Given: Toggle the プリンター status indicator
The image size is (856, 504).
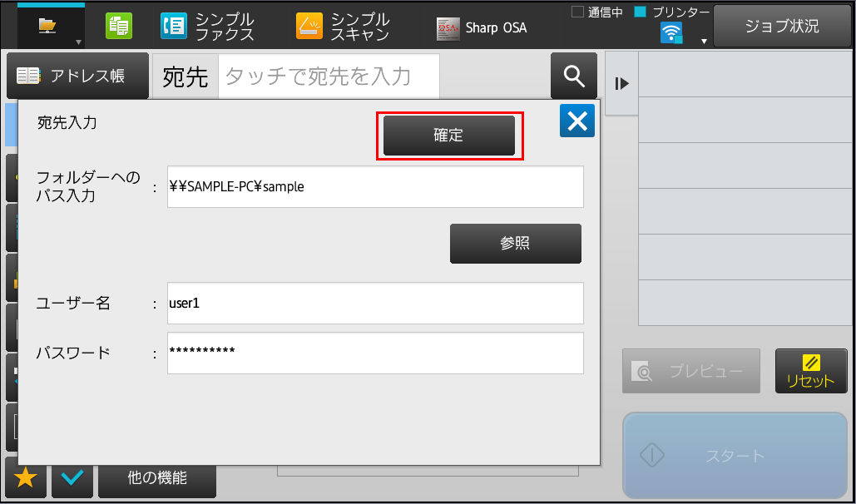Looking at the screenshot, I should [x=641, y=12].
